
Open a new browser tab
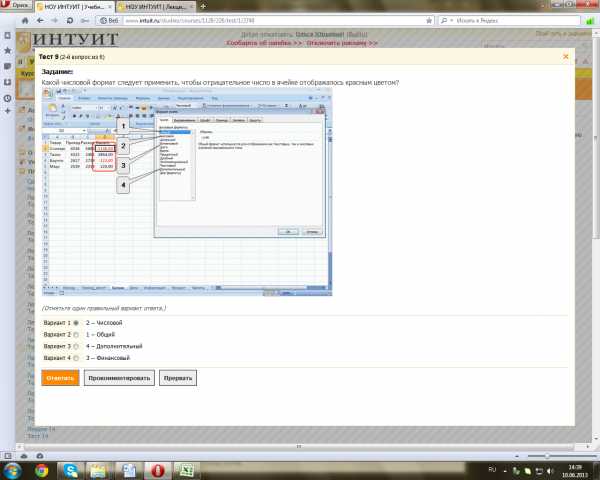click(x=203, y=6)
